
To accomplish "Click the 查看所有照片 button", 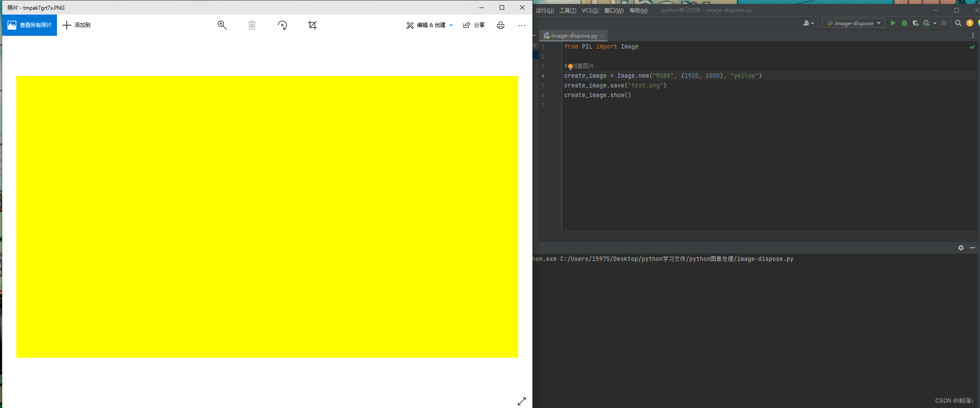I will 30,25.
